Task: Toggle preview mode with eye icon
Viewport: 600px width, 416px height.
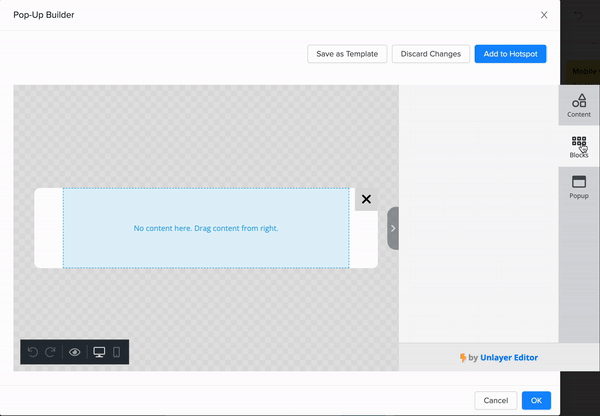Action: click(x=75, y=352)
